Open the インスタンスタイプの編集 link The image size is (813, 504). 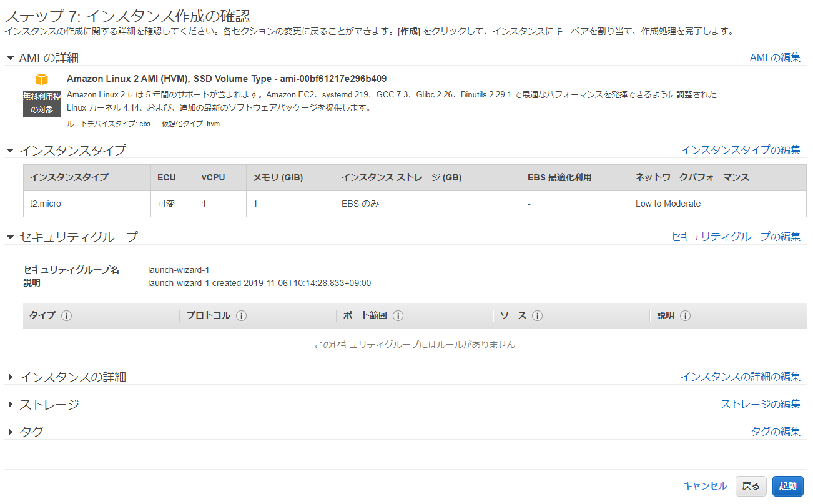(741, 150)
